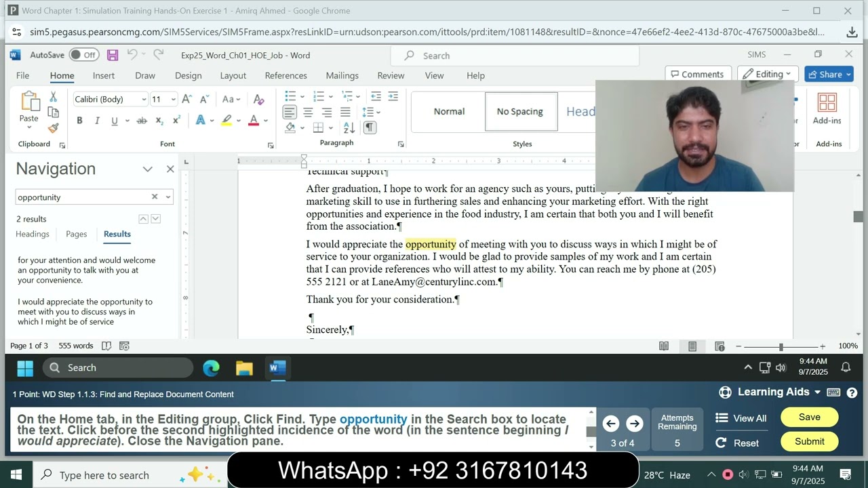868x488 pixels.
Task: Click the Share button
Action: [829, 74]
